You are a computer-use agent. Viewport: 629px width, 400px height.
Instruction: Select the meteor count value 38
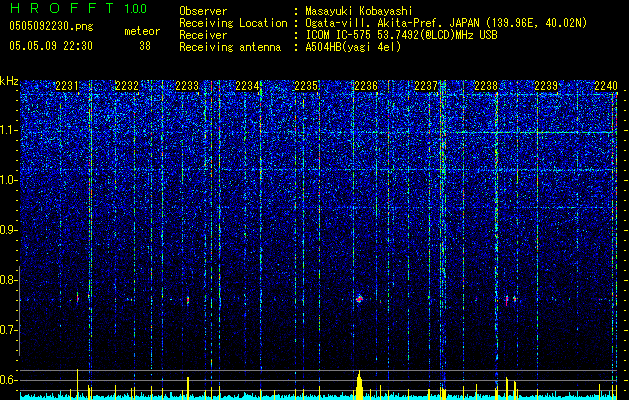tap(145, 46)
